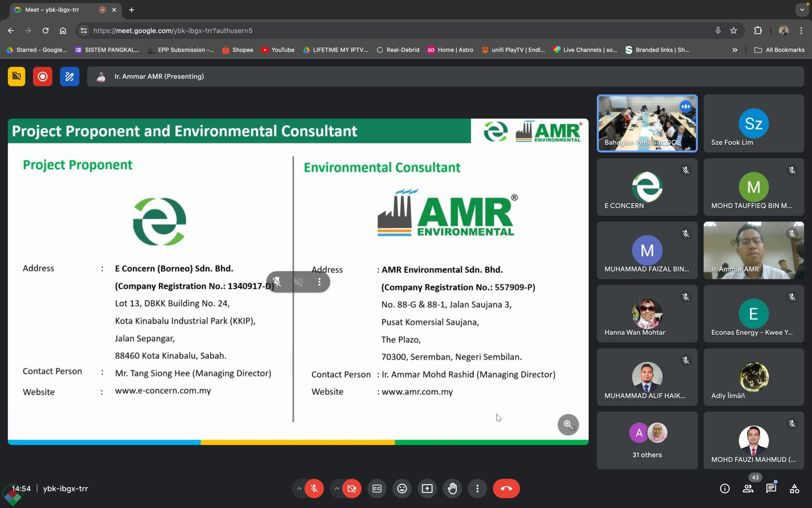This screenshot has height=508, width=812.
Task: Click the 31 others participants tile
Action: tap(647, 440)
